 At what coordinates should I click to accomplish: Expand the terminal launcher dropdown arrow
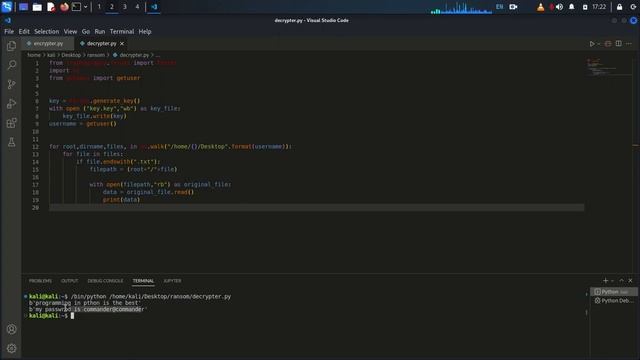(85, 7)
